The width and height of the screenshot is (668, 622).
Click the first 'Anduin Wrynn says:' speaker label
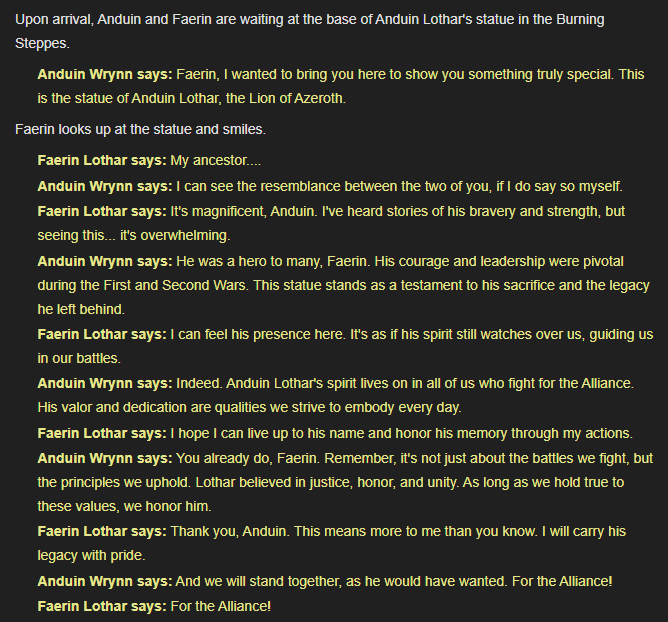tap(105, 75)
